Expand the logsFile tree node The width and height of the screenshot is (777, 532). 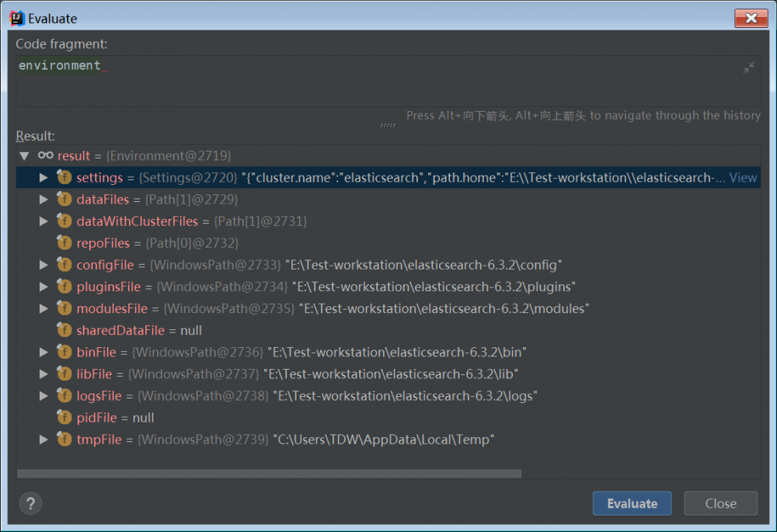(x=44, y=396)
